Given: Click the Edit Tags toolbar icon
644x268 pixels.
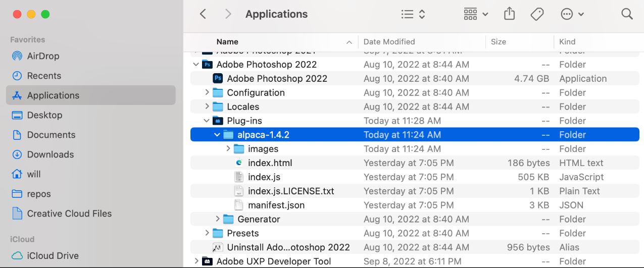Looking at the screenshot, I should [537, 14].
